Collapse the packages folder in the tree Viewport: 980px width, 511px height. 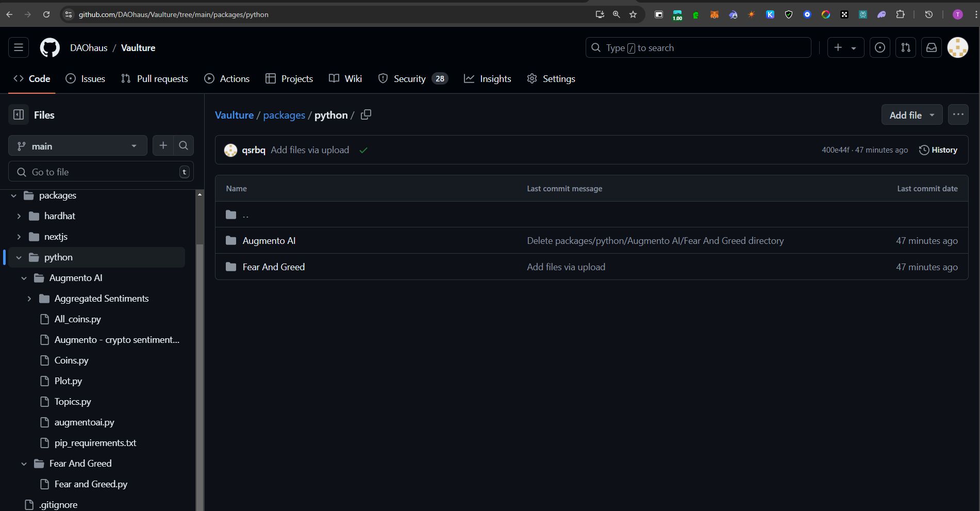pyautogui.click(x=14, y=195)
